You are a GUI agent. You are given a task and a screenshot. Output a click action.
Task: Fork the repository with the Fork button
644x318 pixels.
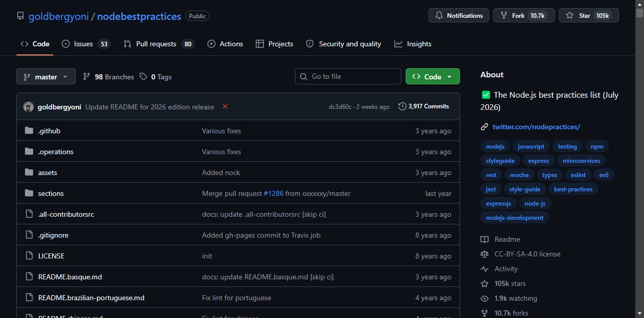coord(524,15)
